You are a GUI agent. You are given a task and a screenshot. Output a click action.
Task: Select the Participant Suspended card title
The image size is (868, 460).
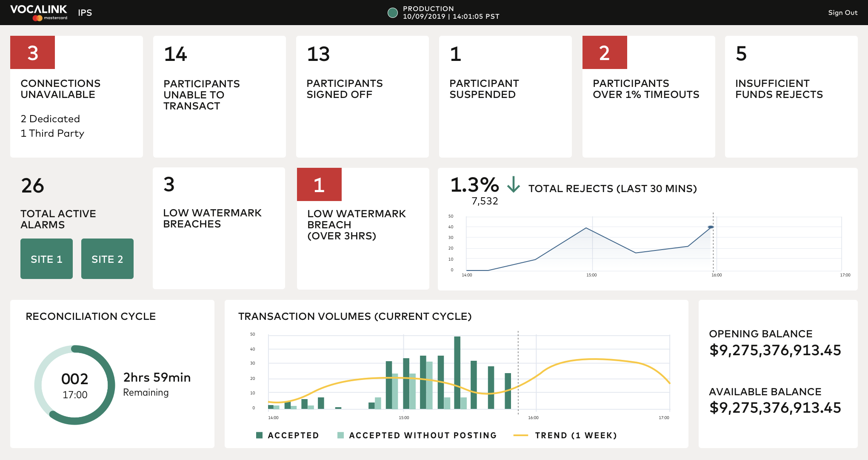click(x=484, y=89)
